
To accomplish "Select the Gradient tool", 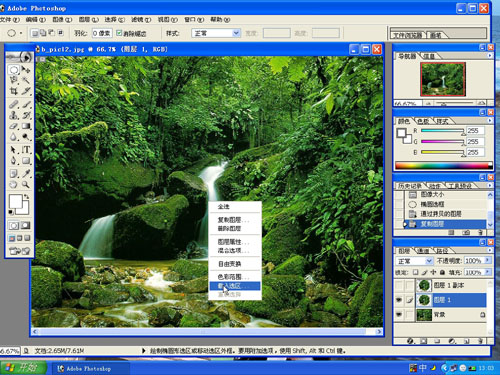I will 26,126.
